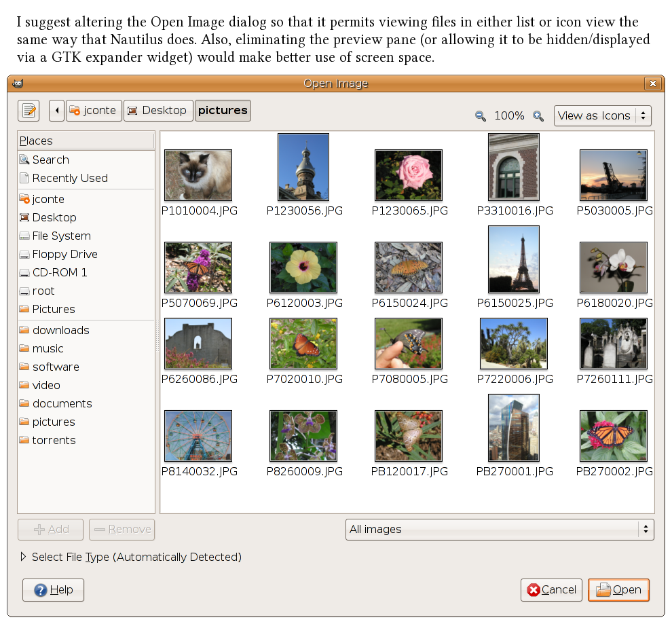Open Recently Used in Places
This screenshot has width=672, height=624.
[x=69, y=178]
